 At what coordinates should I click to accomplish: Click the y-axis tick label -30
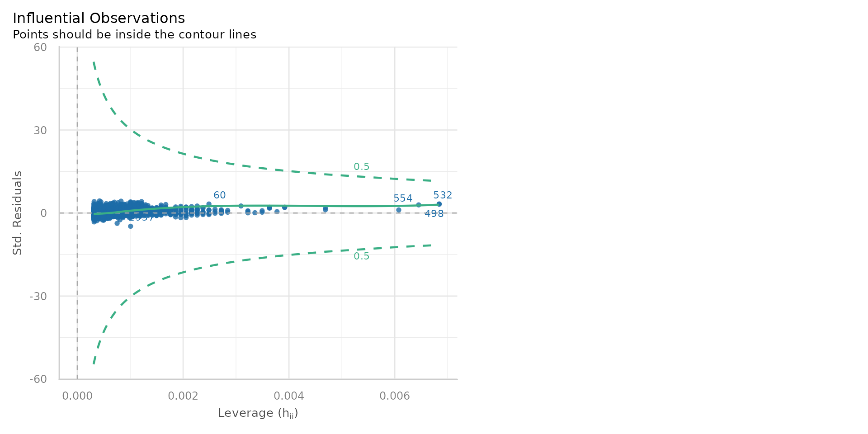pyautogui.click(x=38, y=297)
